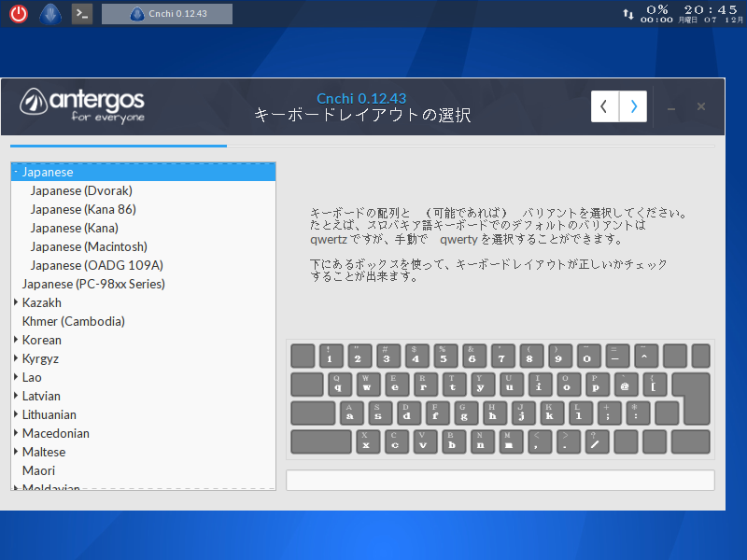Go back using the left arrow button
747x560 pixels.
(604, 105)
